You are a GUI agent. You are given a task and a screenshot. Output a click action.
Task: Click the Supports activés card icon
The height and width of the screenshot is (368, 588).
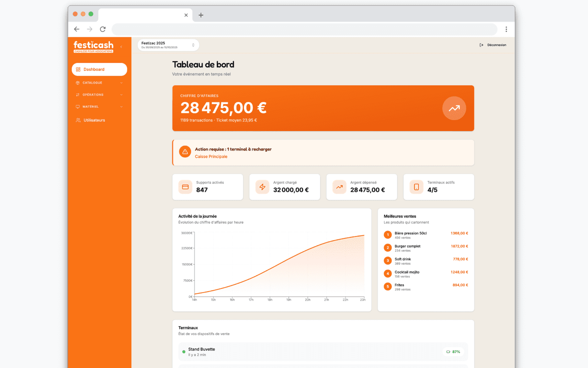tap(186, 187)
